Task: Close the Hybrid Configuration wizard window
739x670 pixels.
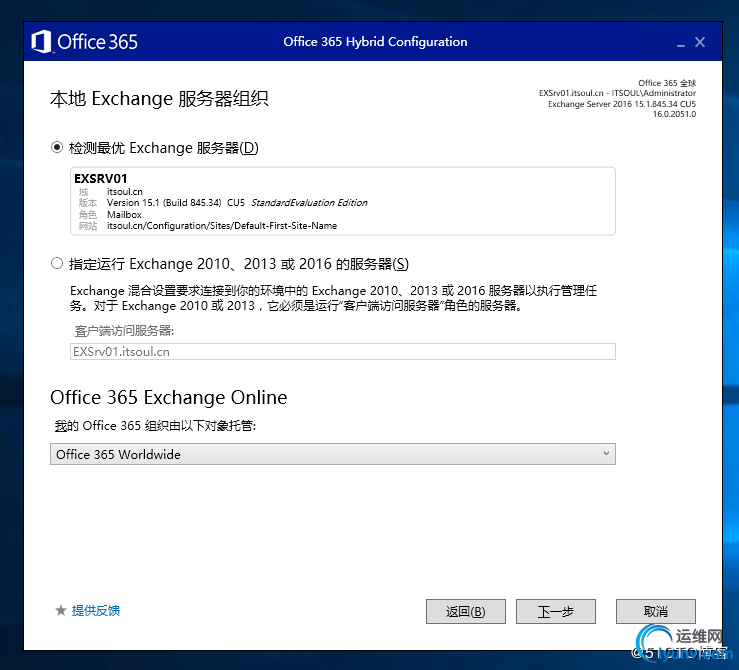Action: coord(700,42)
